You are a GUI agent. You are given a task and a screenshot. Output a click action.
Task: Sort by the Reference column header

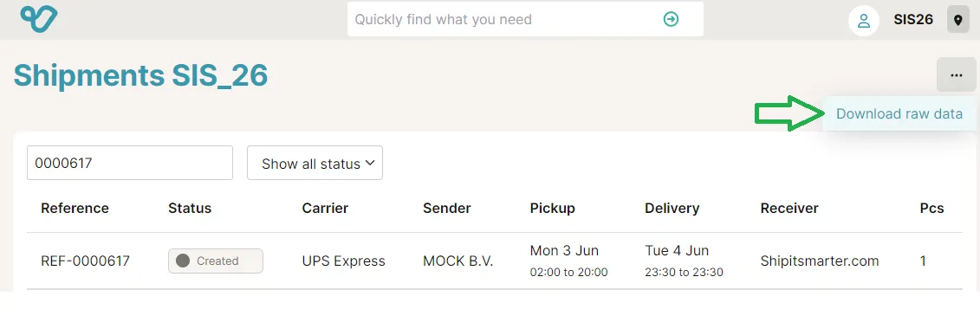click(75, 209)
